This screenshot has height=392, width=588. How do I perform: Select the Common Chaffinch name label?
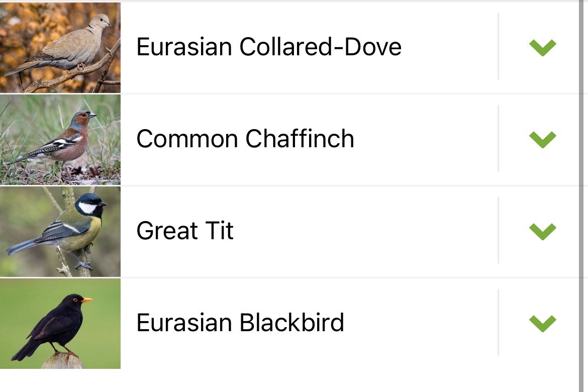tap(245, 139)
